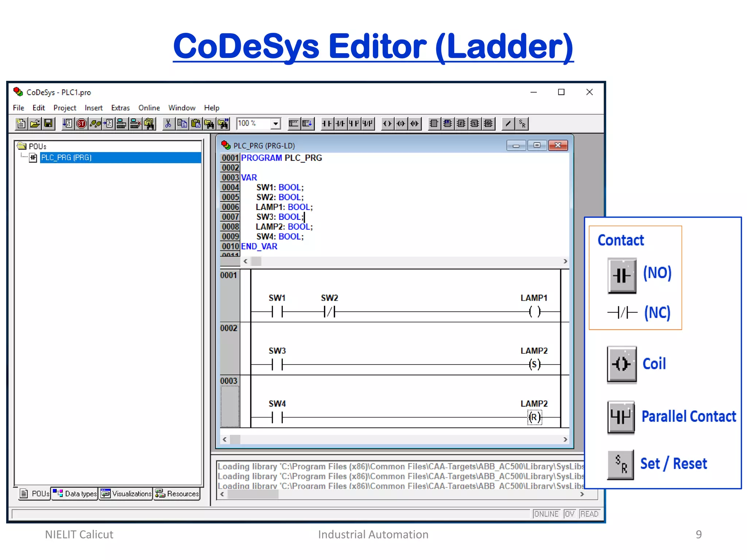747x560 pixels.
Task: Select PLC_PRG (PRG) in the tree
Action: click(120, 157)
